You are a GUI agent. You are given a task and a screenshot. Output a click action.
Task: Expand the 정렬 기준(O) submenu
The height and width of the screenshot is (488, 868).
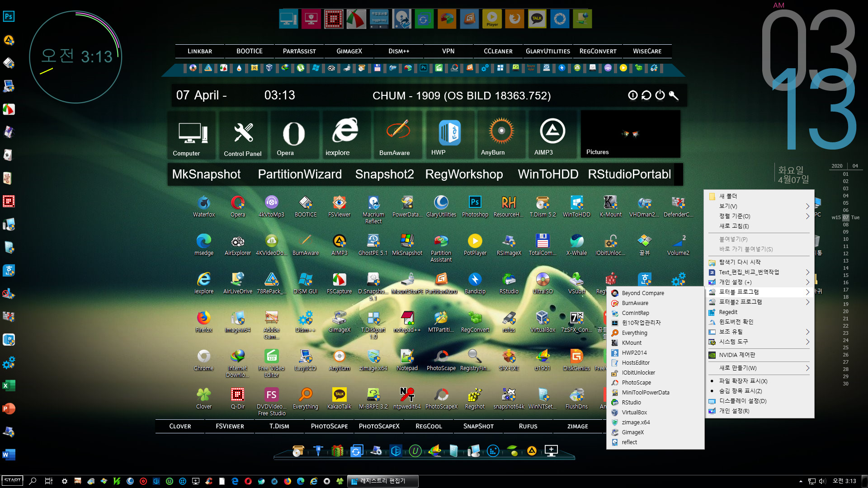760,216
